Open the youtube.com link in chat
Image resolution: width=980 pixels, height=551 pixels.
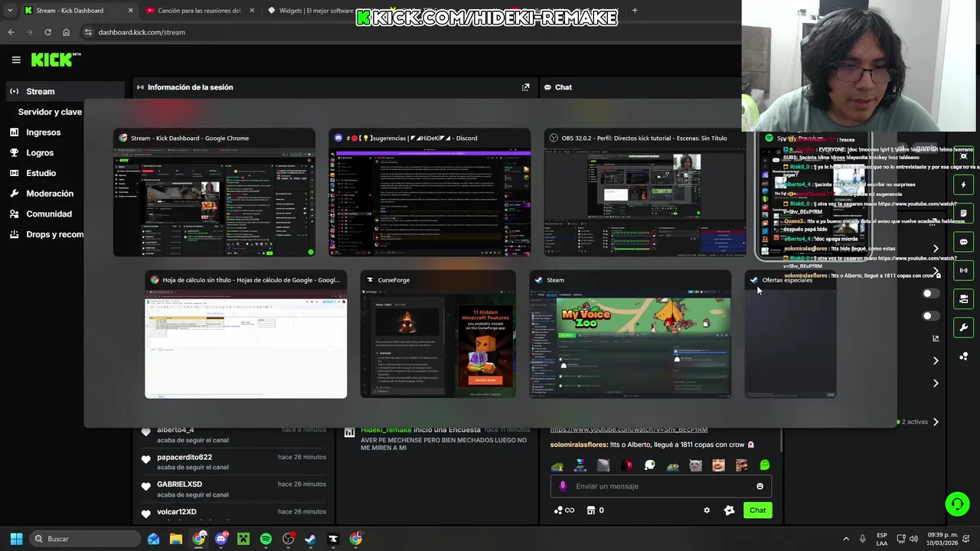click(629, 430)
